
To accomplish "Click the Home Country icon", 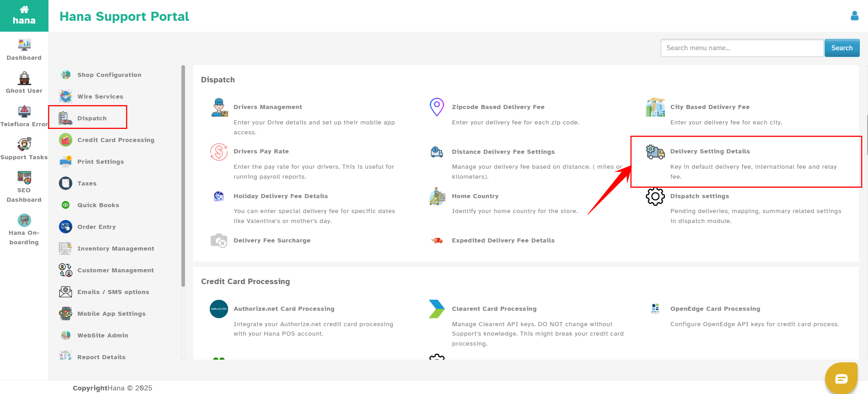I will coord(437,196).
